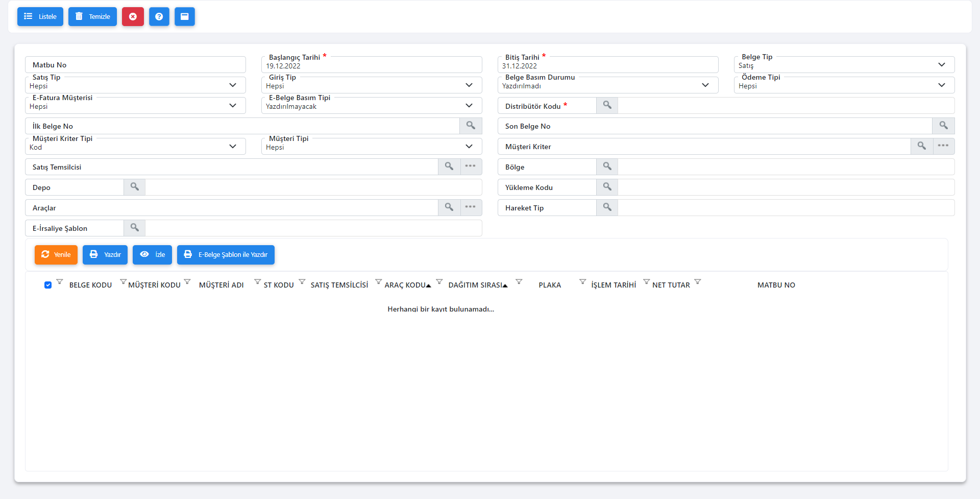
Task: Click the Depo search magnifier
Action: pos(135,187)
